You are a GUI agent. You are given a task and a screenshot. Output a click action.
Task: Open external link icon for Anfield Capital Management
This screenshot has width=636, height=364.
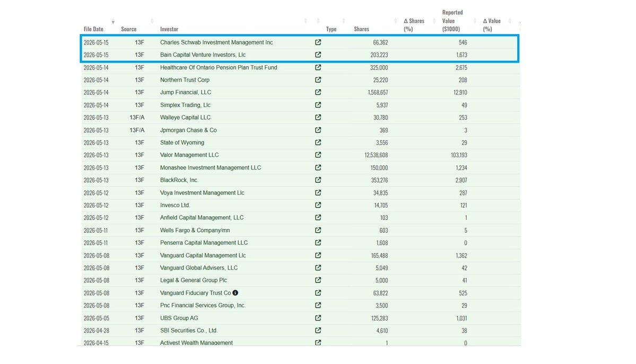pyautogui.click(x=318, y=217)
